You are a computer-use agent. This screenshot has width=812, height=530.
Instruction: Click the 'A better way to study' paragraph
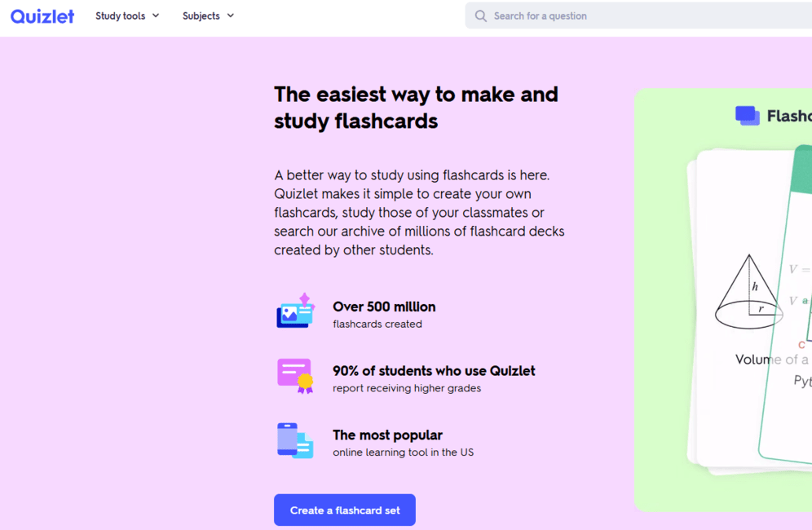[x=419, y=212]
